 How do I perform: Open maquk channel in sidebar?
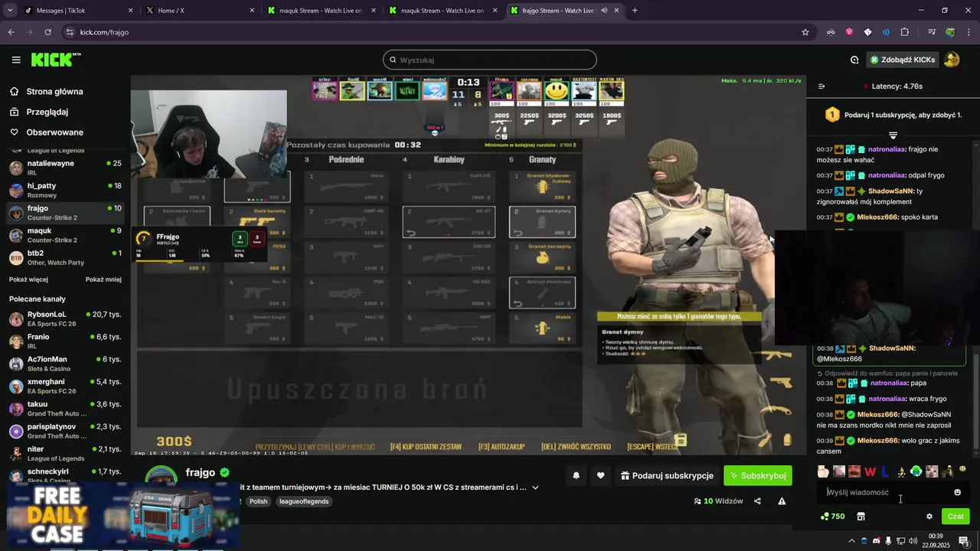65,235
